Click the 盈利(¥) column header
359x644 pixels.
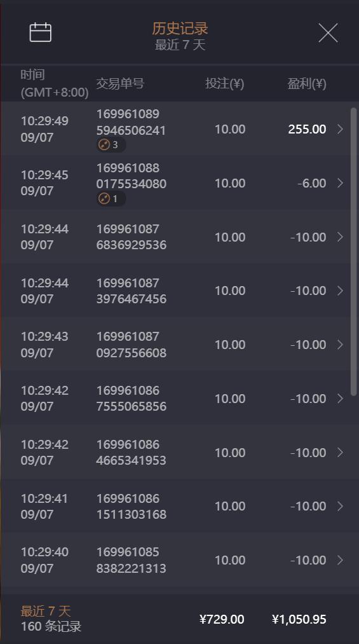point(306,84)
